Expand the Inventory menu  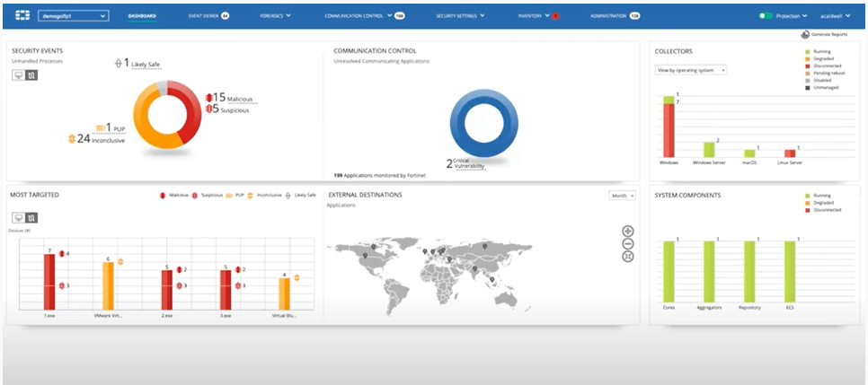pyautogui.click(x=534, y=16)
